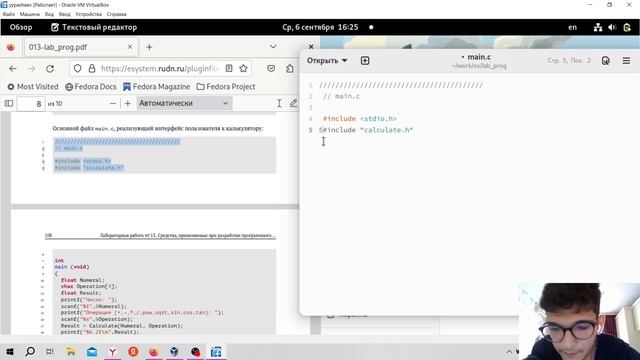Toggle the PDF viewer sidebar
Viewport: 640px width, 360px height.
coord(9,103)
